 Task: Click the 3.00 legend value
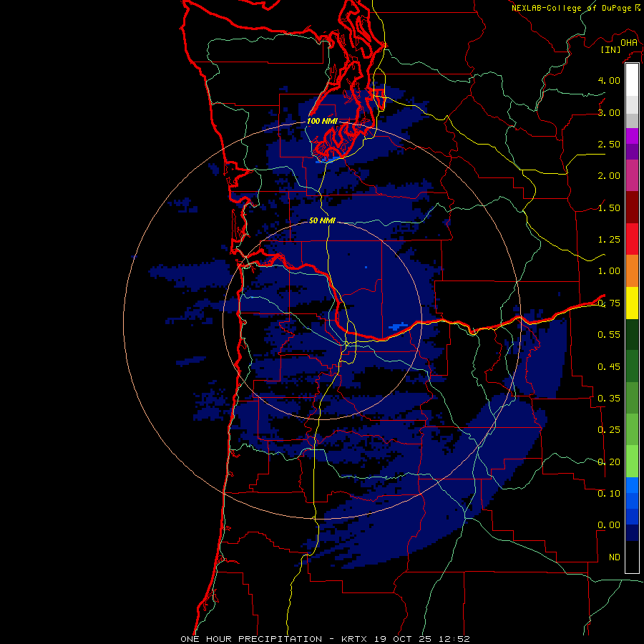click(609, 112)
